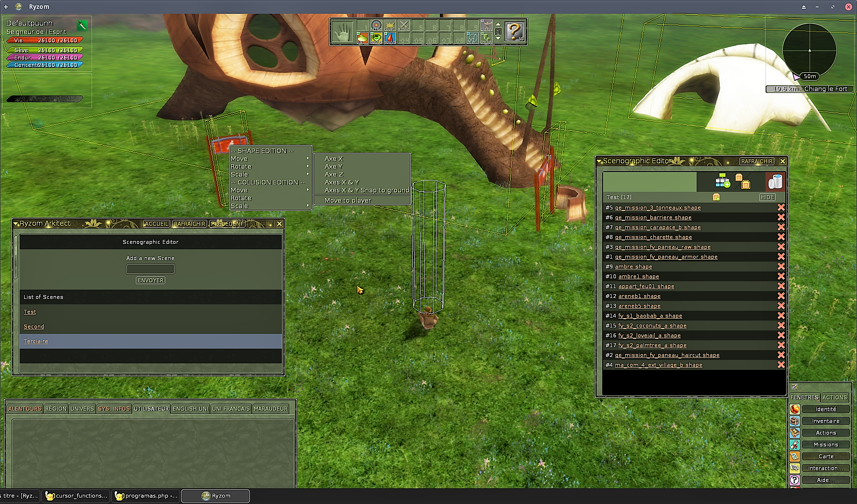The width and height of the screenshot is (857, 504).
Task: Click Precedent in Ryzom Arkitect header
Action: coord(227,224)
